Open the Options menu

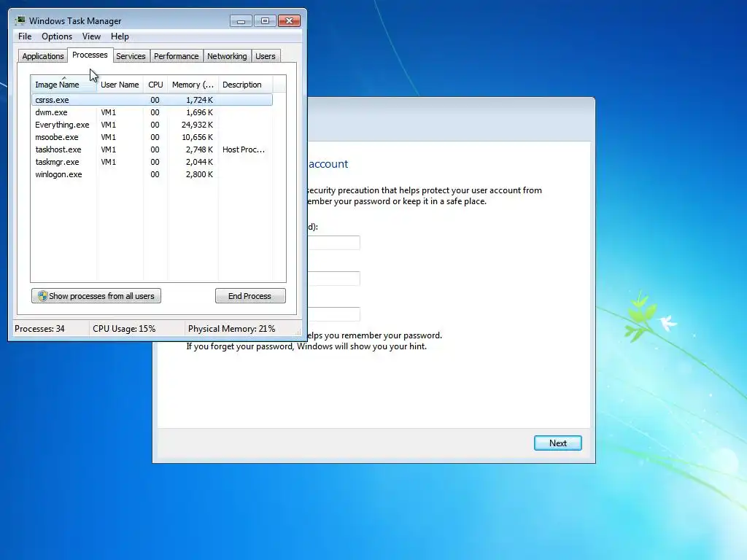click(x=57, y=36)
